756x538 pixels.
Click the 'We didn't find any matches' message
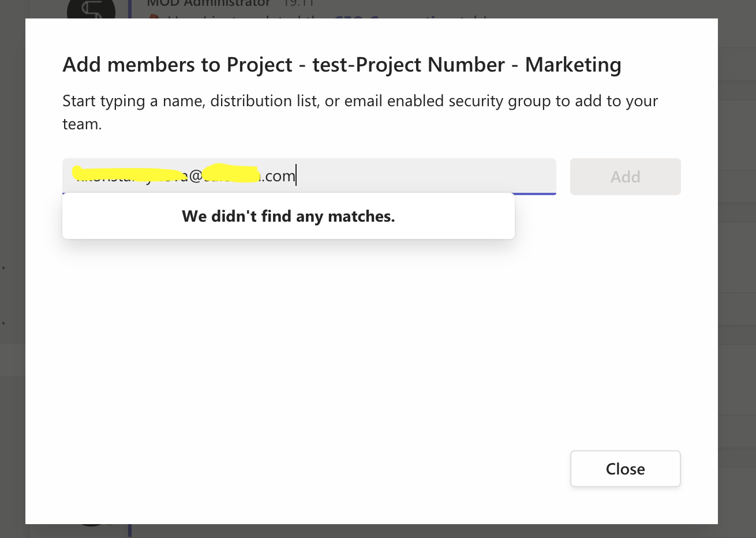pos(288,216)
